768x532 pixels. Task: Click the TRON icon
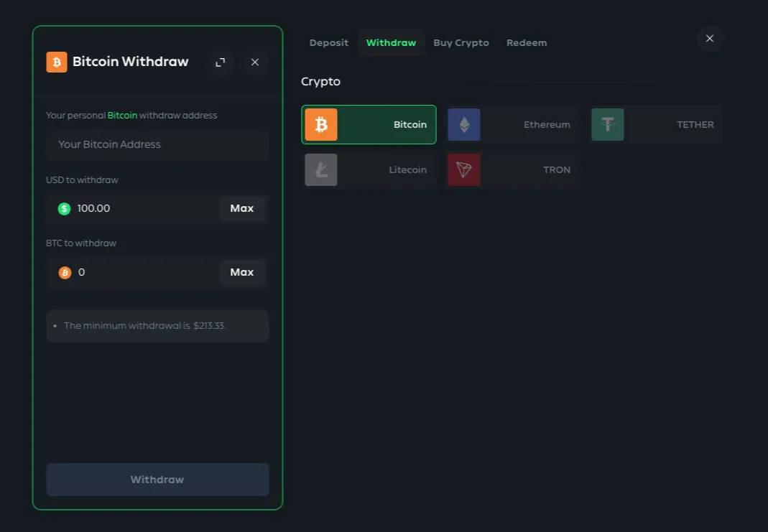point(464,169)
